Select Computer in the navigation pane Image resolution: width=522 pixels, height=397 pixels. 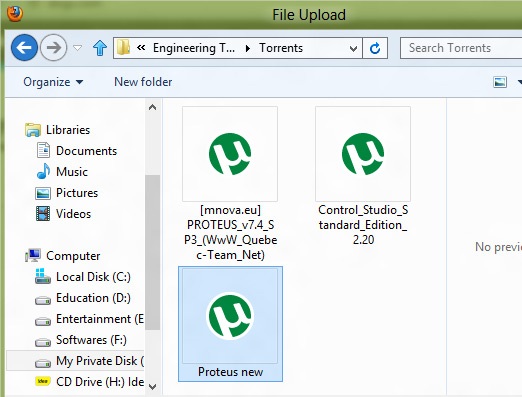[x=73, y=256]
